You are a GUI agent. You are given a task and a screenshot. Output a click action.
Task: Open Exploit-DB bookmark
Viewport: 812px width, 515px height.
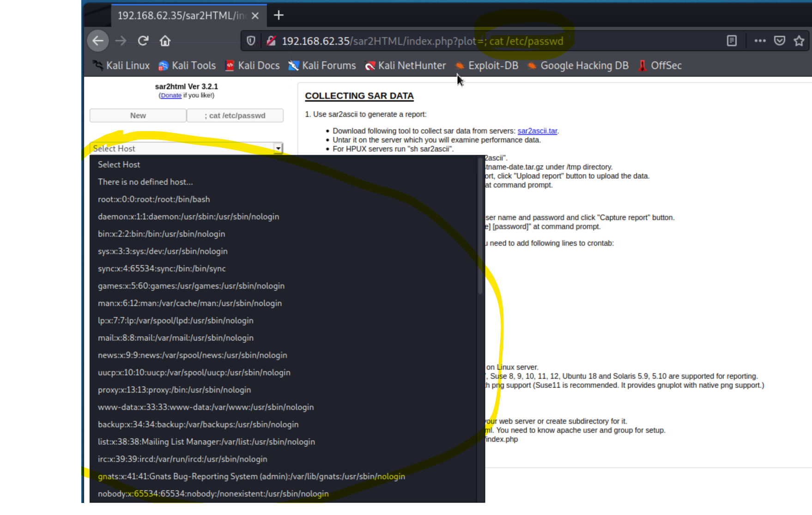point(486,66)
